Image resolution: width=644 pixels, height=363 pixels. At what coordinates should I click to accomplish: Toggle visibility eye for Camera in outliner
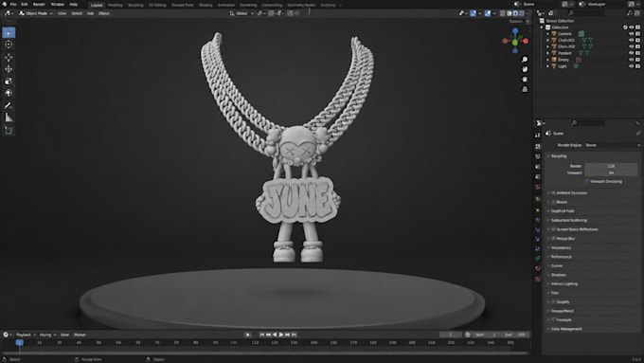pos(632,34)
